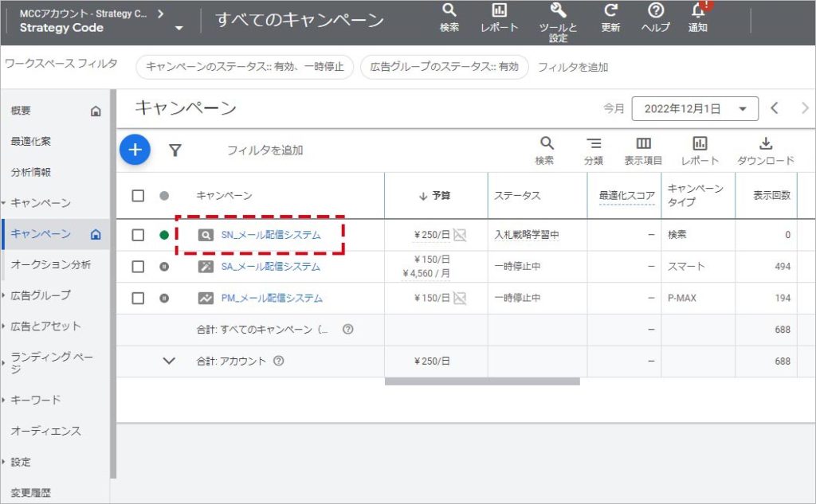Tick the checkbox for SN_メール配信システム row
This screenshot has height=504, width=816.
138,235
